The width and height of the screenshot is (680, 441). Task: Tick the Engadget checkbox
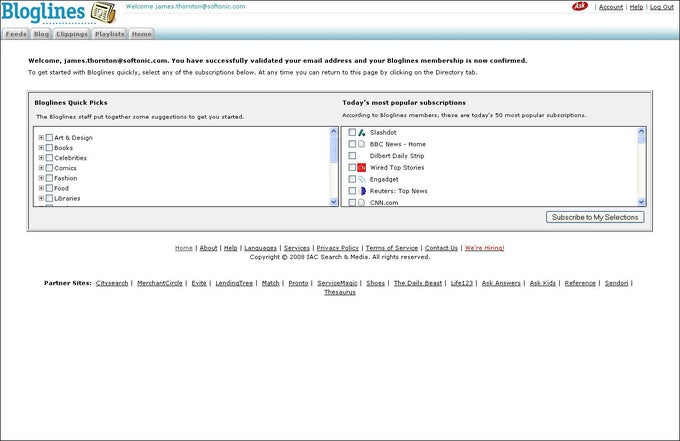click(x=352, y=179)
